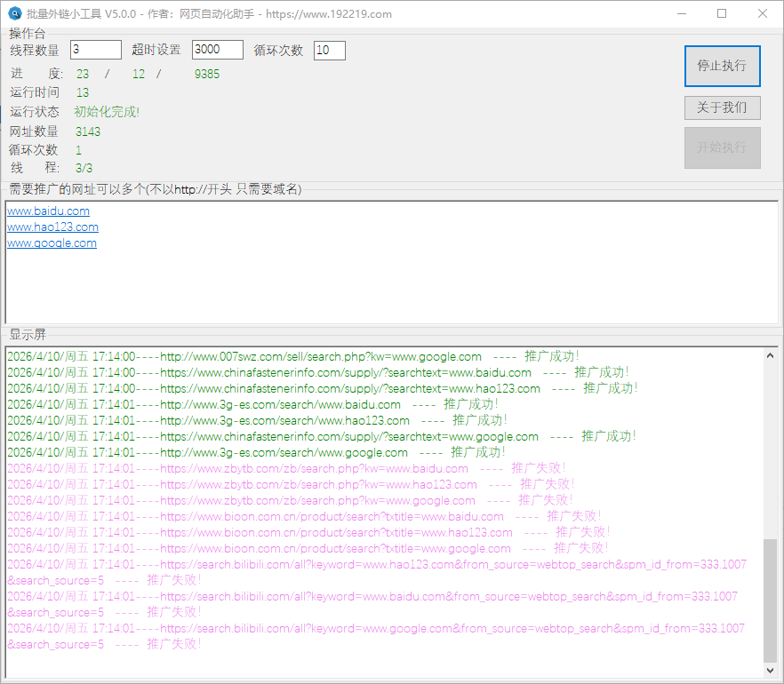Image resolution: width=784 pixels, height=684 pixels.
Task: Click the app icon in title bar
Action: pyautogui.click(x=14, y=13)
